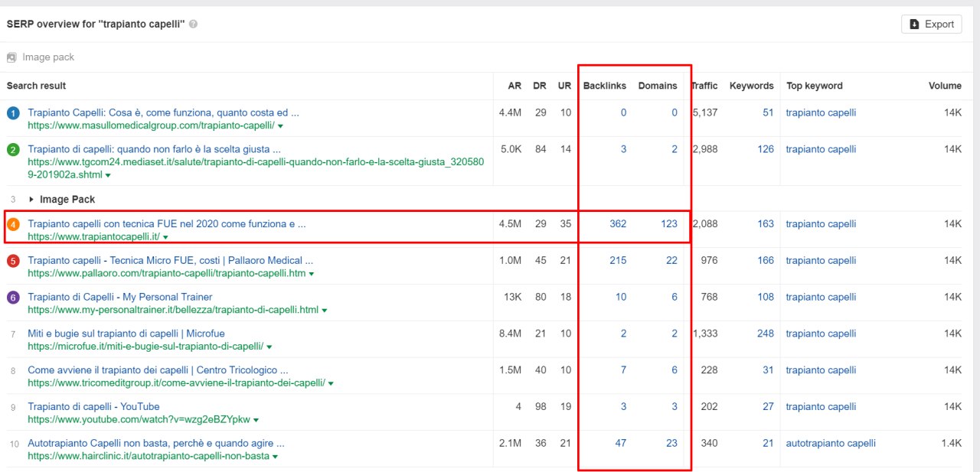This screenshot has height=472, width=980.
Task: Click the Volume column header
Action: [x=945, y=86]
